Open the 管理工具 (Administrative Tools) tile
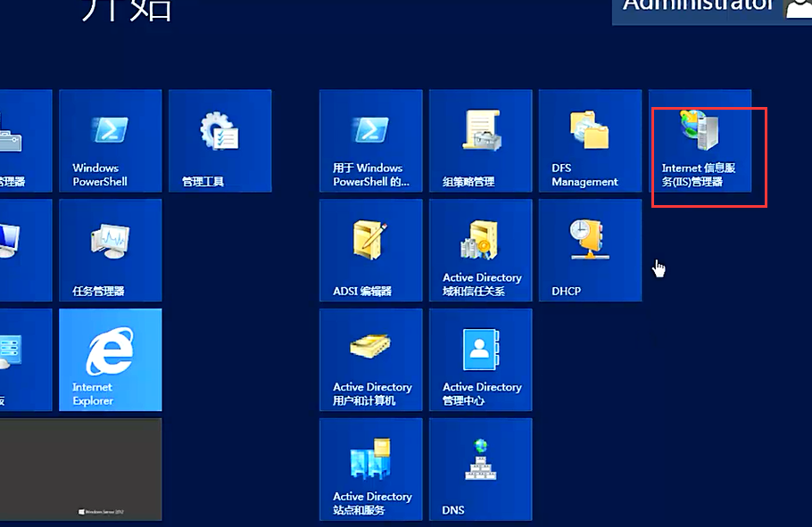812x527 pixels. (220, 141)
